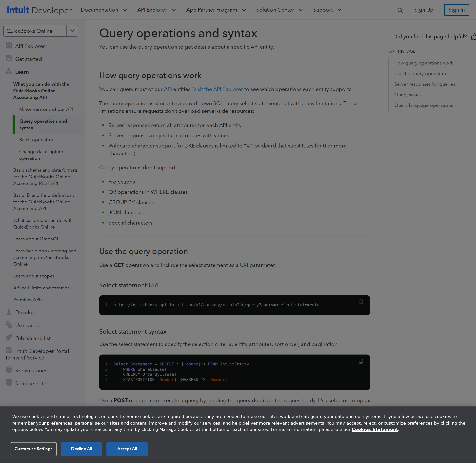Screen dimensions: 476x463
Task: Click the API Explorer sidebar icon
Action: click(x=9, y=45)
